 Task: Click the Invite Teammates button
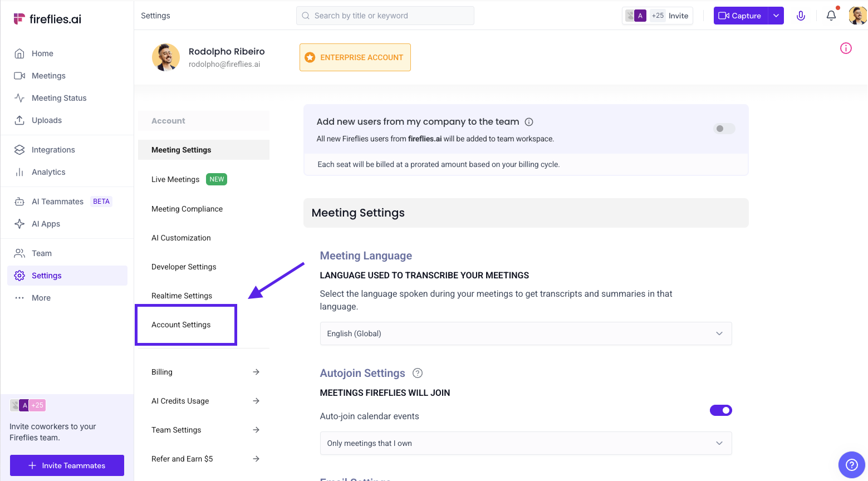point(67,465)
